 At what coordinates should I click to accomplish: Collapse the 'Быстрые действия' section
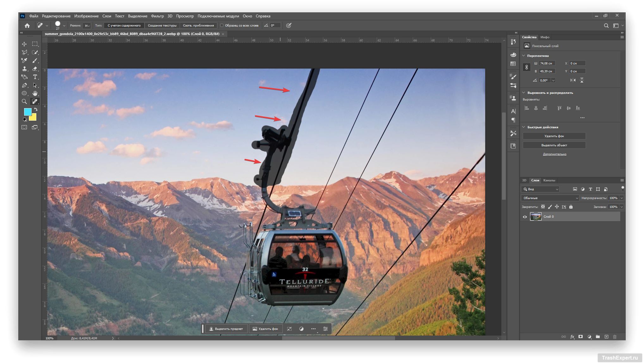[524, 127]
